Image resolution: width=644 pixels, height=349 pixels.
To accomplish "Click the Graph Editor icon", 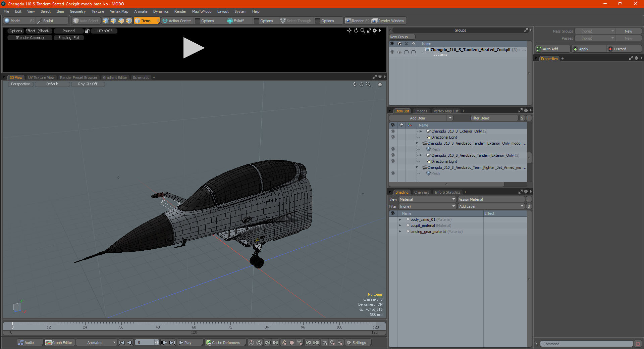I will [49, 343].
